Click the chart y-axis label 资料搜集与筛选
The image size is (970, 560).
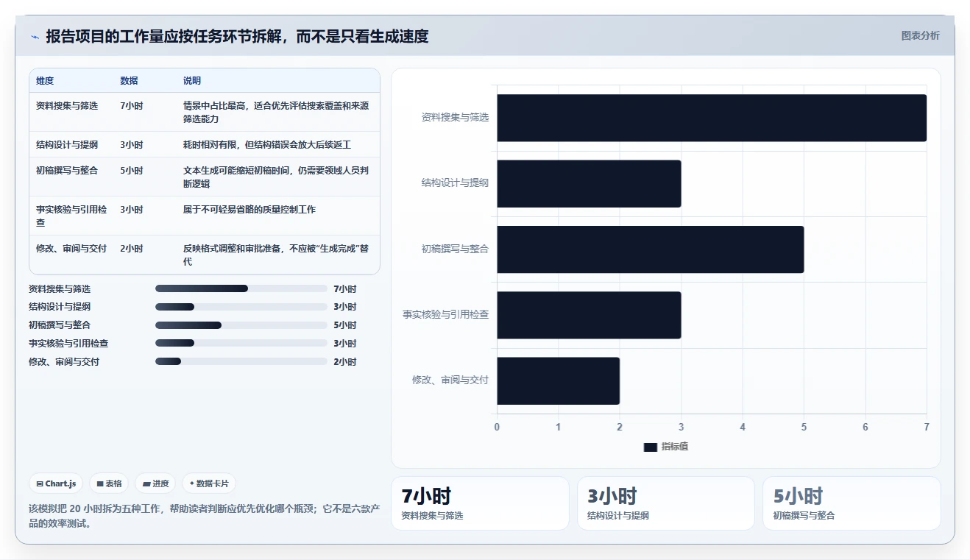pos(455,117)
